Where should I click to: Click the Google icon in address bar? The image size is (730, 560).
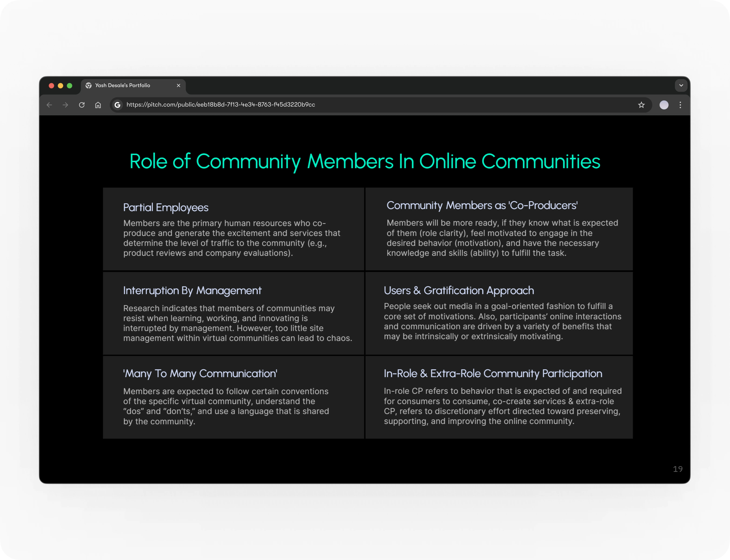point(117,105)
